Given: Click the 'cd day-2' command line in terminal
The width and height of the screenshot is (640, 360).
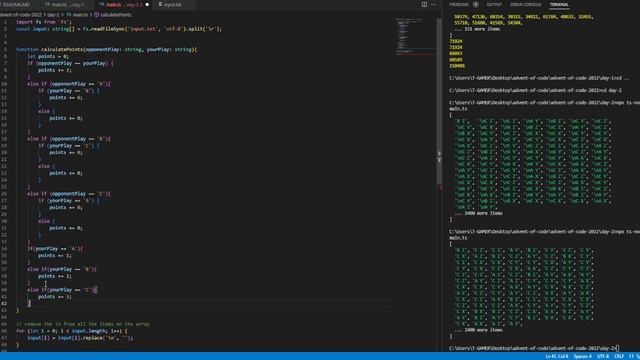Looking at the screenshot, I should (535, 90).
